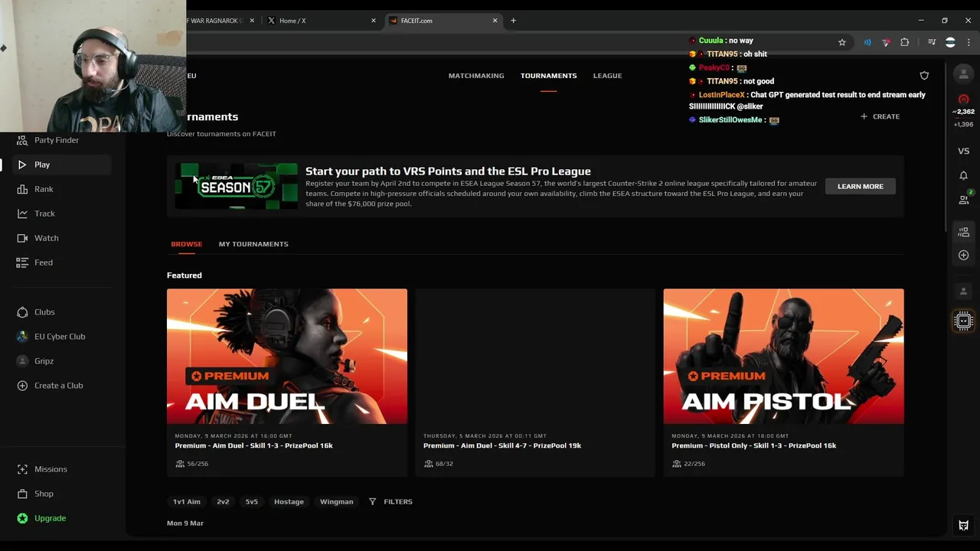Screen dimensions: 980x551
Task: Click the circled plus in right rail
Action: click(963, 255)
